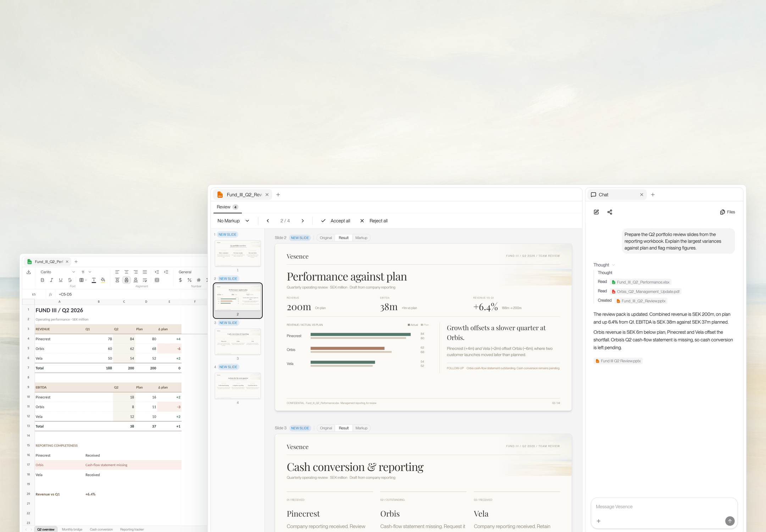This screenshot has height=532, width=766.
Task: Switch to the Reporting tracker sheet tab
Action: (x=132, y=529)
